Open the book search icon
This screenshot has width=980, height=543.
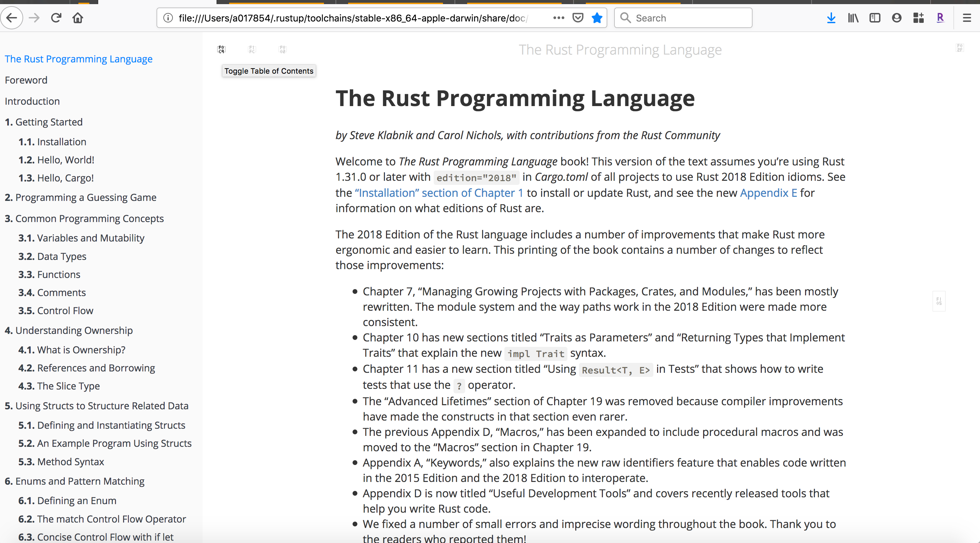click(x=283, y=49)
